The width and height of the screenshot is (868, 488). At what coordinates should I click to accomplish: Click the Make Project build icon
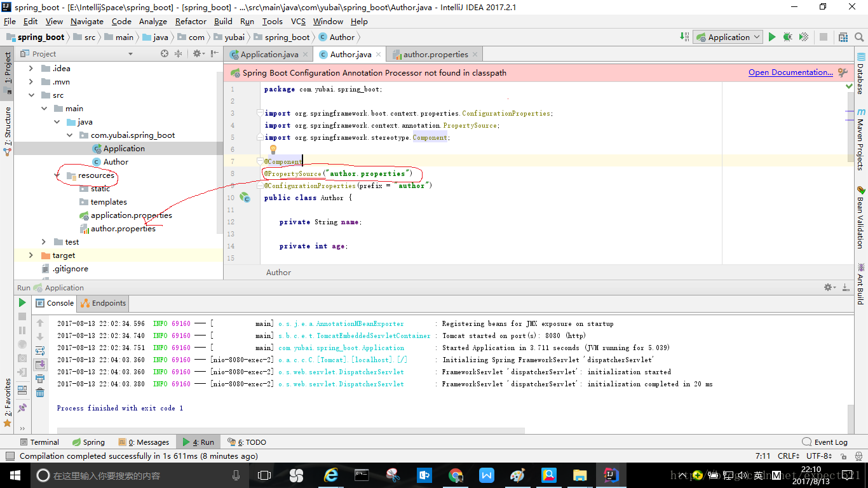[684, 37]
